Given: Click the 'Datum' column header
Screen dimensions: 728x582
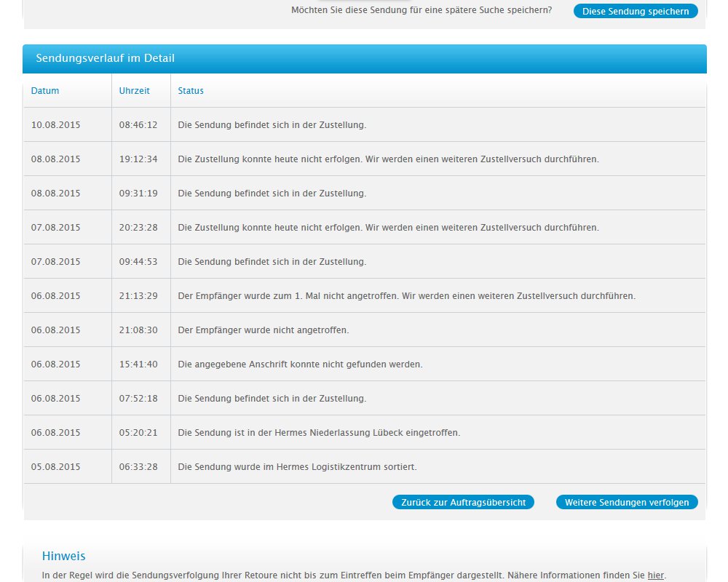Looking at the screenshot, I should [45, 91].
